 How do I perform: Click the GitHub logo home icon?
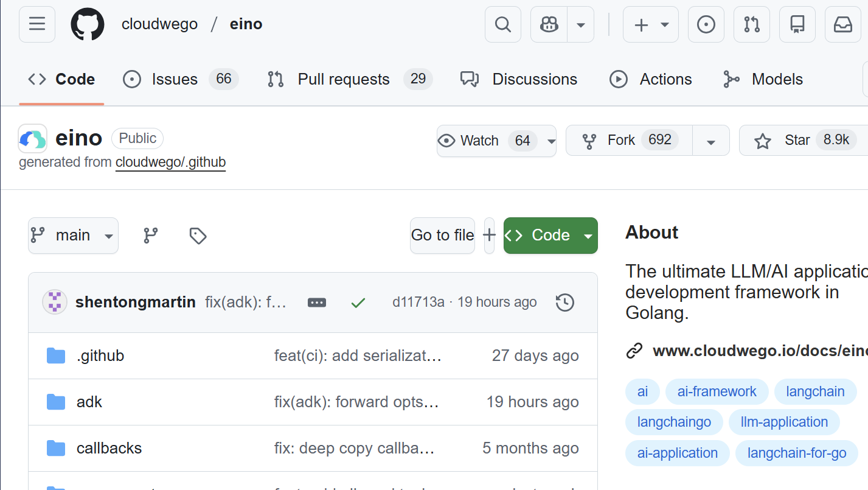88,24
